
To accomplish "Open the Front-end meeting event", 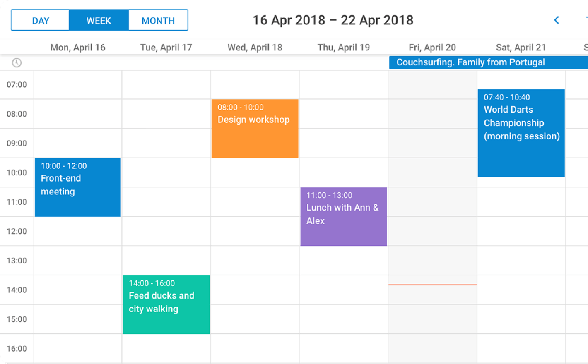I will pyautogui.click(x=78, y=187).
